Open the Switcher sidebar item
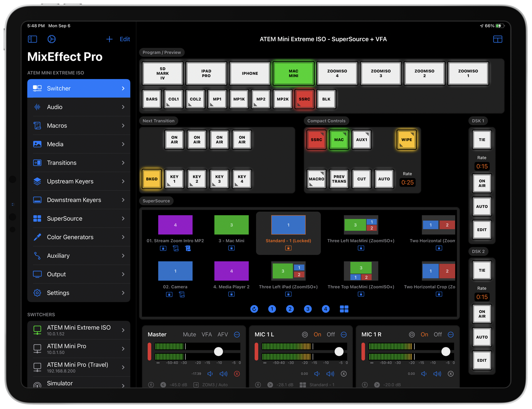The width and height of the screenshot is (532, 409). [x=79, y=88]
